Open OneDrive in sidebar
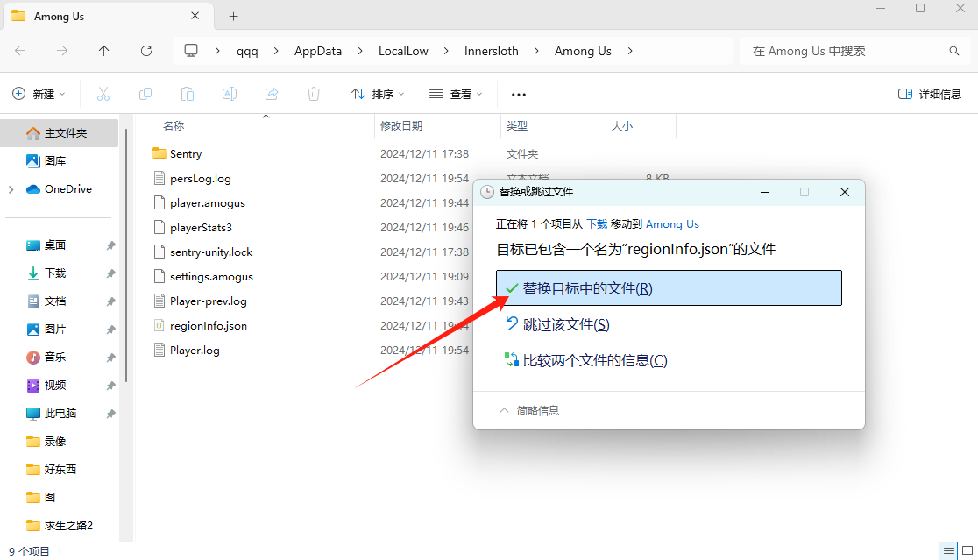The image size is (978, 560). point(60,189)
